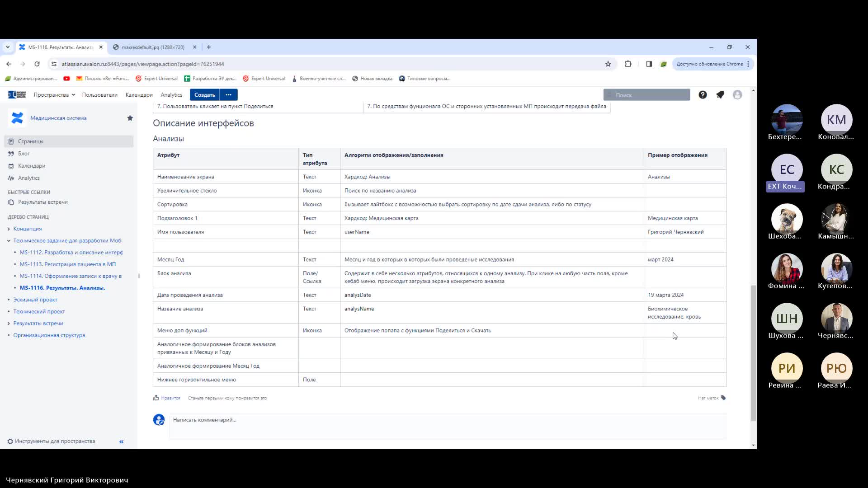Click EXT Коч... participant tile
868x488 pixels.
tap(787, 173)
